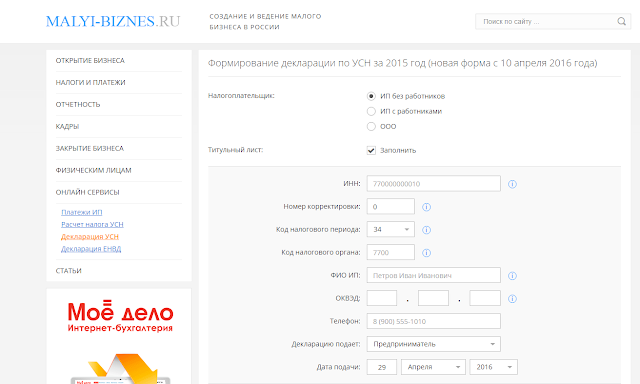Select ИП с работниками radio button
Image resolution: width=640 pixels, height=384 pixels.
(371, 111)
